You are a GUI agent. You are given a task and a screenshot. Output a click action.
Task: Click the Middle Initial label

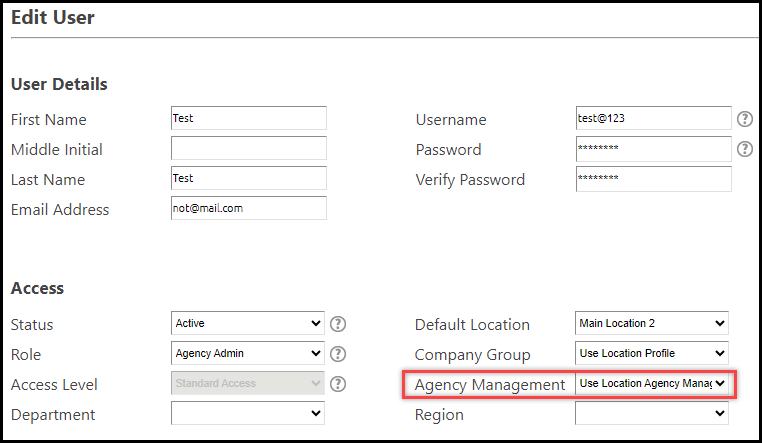(56, 150)
